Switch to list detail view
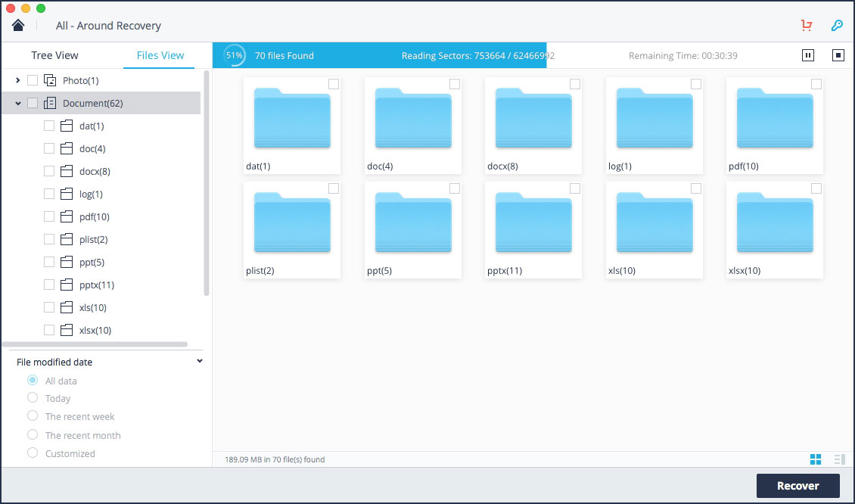Screen dimensions: 855x504 click(840, 459)
